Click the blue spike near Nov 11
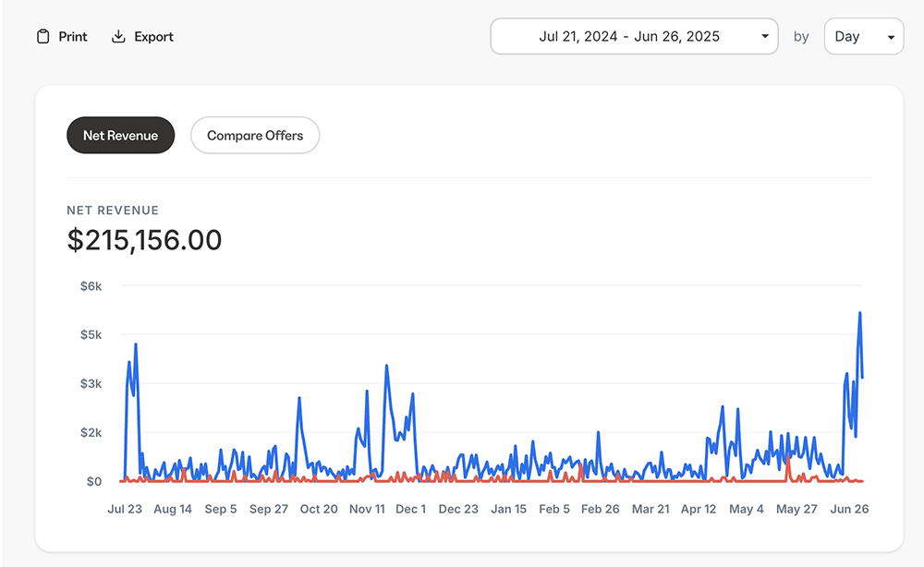Image resolution: width=924 pixels, height=567 pixels. [x=386, y=367]
